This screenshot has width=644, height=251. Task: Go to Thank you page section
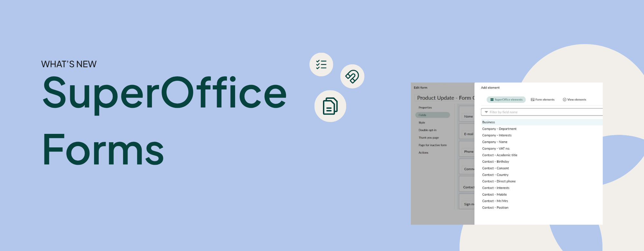coord(429,138)
